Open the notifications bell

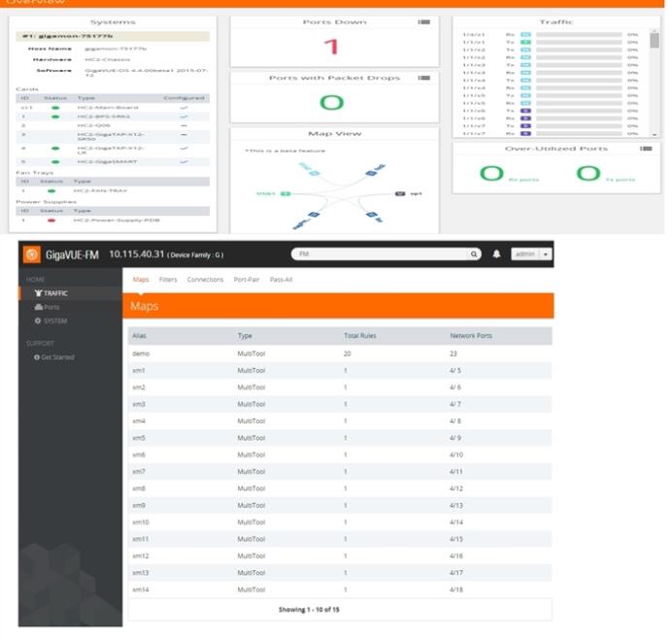click(x=496, y=254)
